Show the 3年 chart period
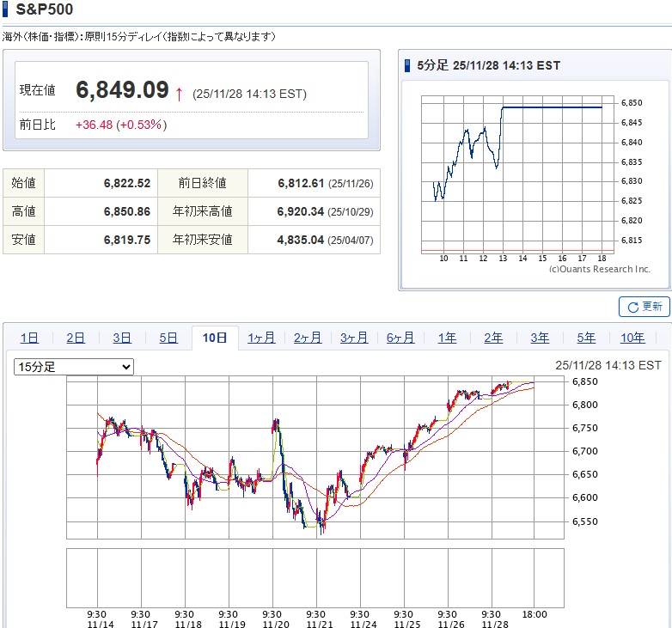The image size is (672, 628). (x=540, y=338)
